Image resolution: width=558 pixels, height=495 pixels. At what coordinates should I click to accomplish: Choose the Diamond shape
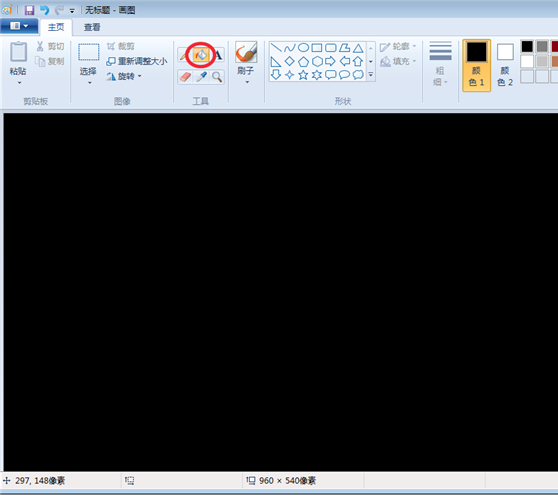[290, 62]
